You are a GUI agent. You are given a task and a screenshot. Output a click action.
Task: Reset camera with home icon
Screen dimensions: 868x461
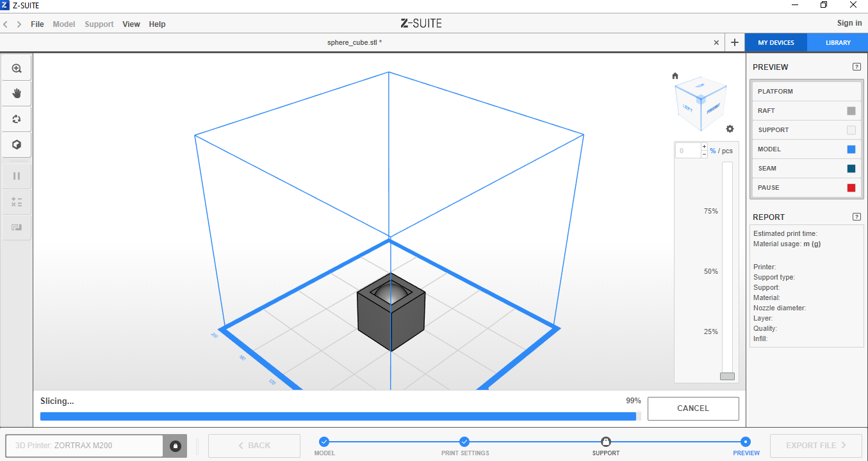(x=675, y=76)
